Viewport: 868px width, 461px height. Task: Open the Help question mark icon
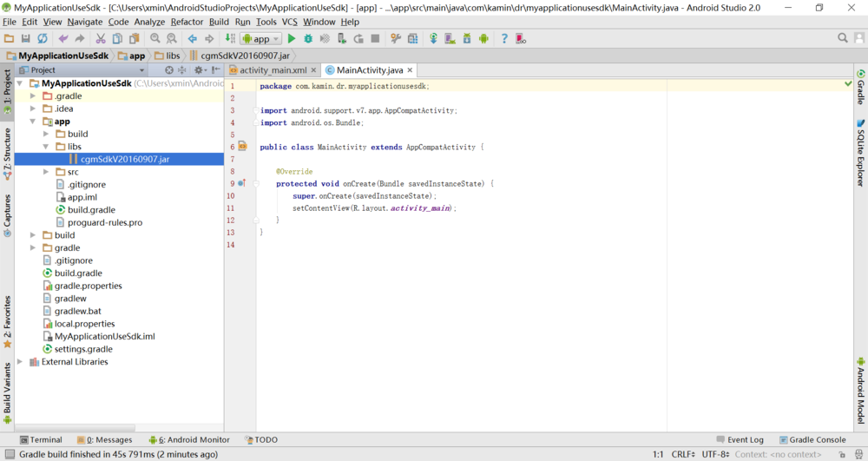[503, 39]
